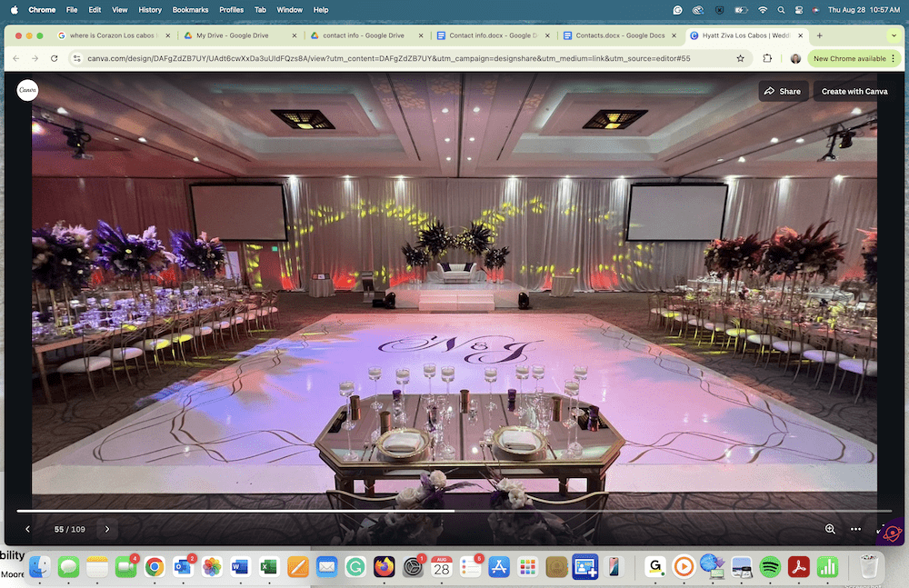Open the App Store from the dock

pyautogui.click(x=498, y=566)
